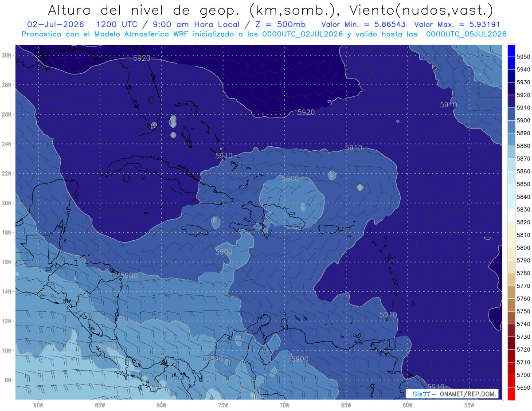This screenshot has width=532, height=411.
Task: Click the colorbar value '5840'
Action: [524, 197]
